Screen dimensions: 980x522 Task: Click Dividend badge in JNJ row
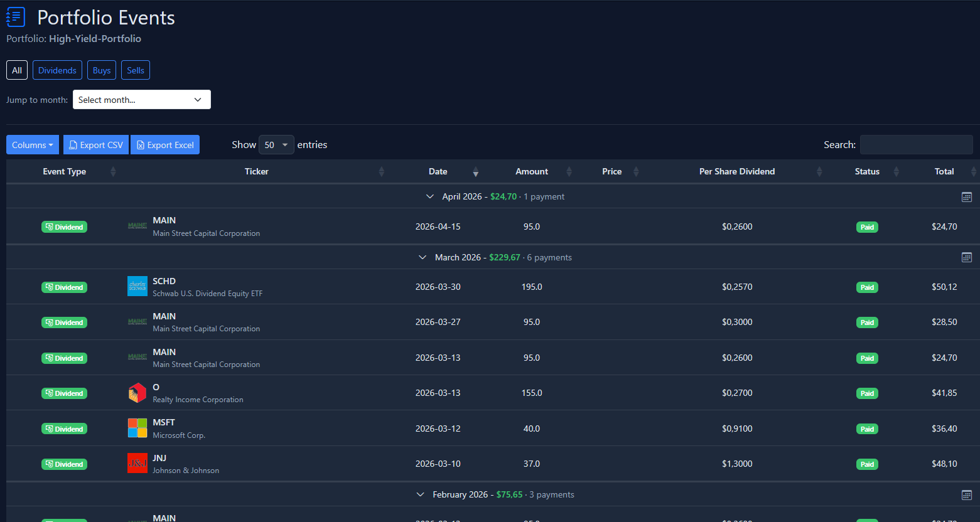(64, 464)
